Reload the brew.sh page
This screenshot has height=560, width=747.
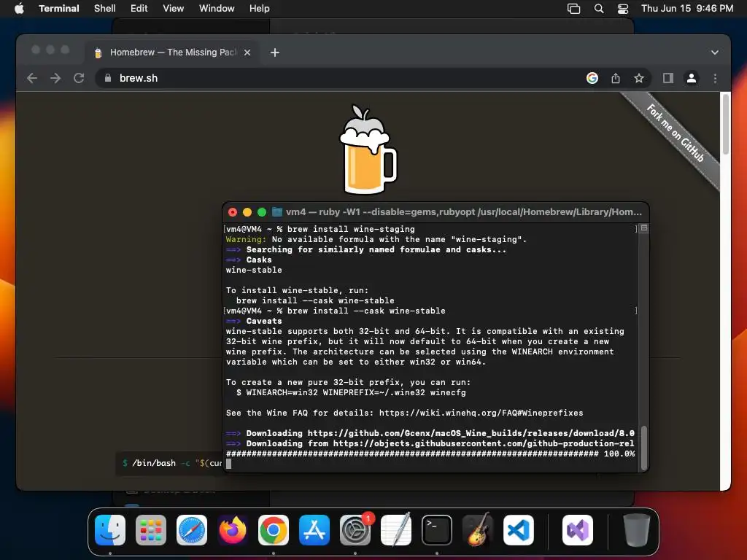(79, 78)
